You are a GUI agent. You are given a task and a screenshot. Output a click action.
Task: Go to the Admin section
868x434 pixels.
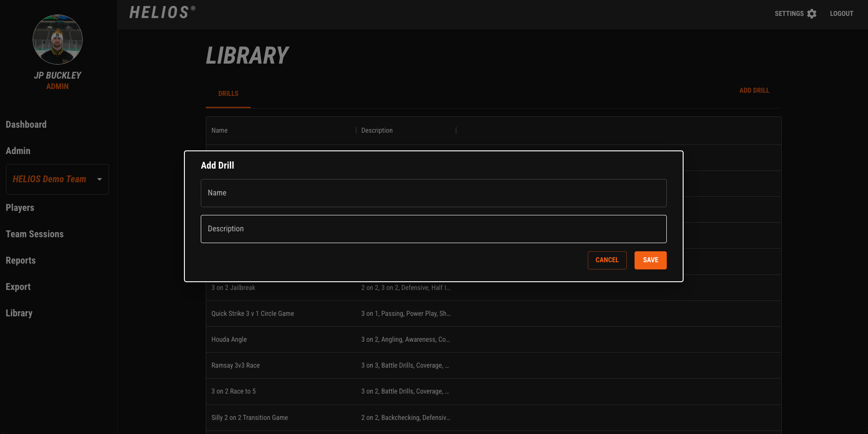[18, 151]
